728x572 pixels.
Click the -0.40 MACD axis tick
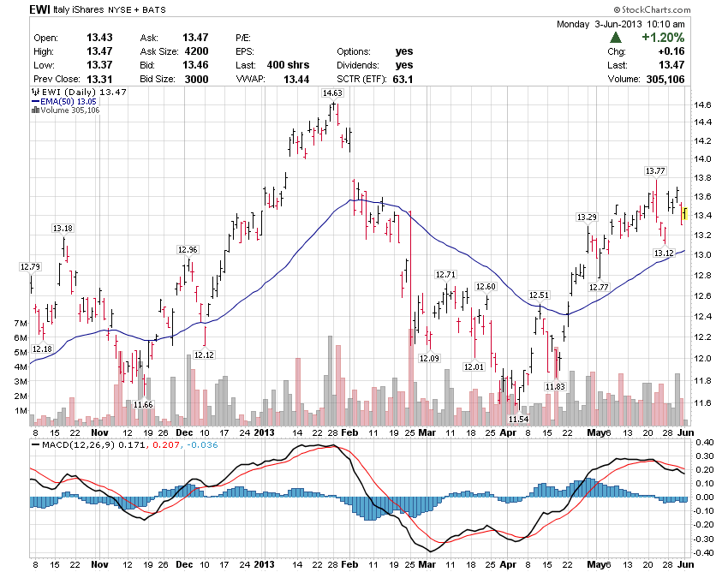(703, 552)
